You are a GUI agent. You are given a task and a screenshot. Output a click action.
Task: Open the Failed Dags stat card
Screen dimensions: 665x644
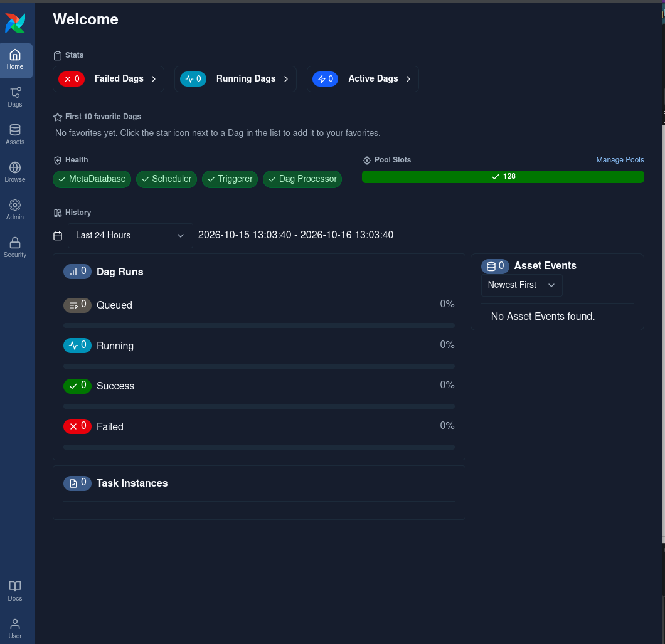click(109, 79)
